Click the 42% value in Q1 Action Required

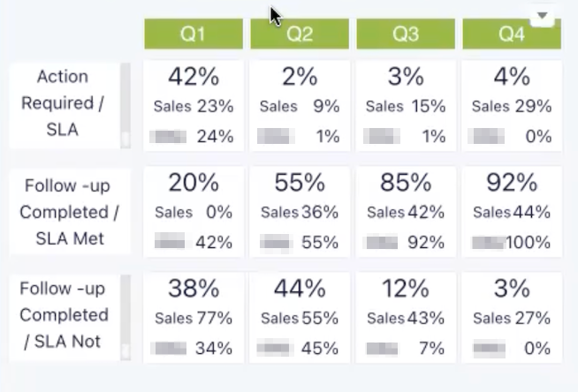tap(194, 78)
